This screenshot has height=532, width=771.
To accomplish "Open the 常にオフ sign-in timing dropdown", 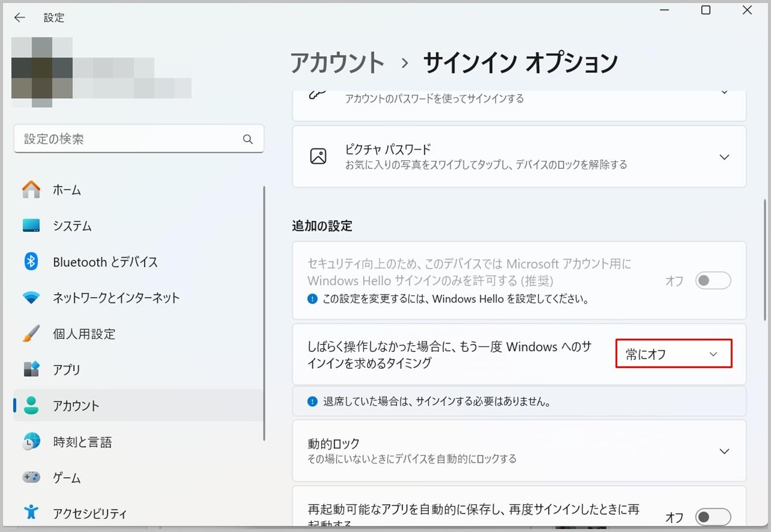I will (673, 354).
